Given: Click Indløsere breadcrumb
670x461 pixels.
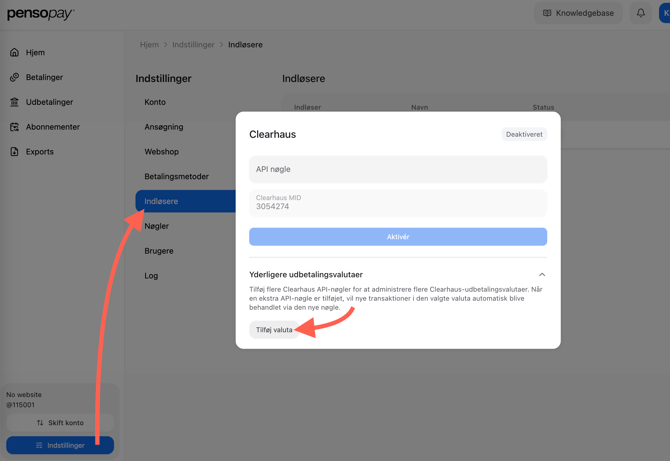Looking at the screenshot, I should (x=245, y=44).
